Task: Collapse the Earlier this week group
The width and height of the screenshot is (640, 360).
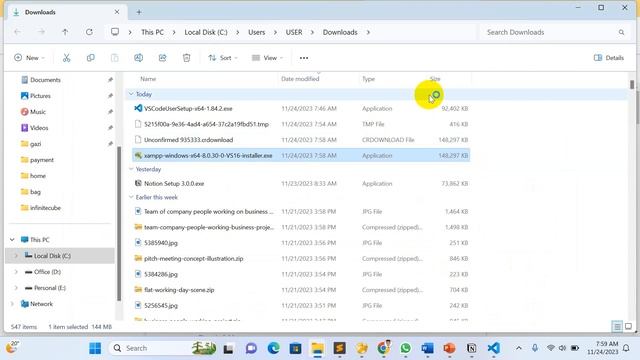Action: click(131, 197)
